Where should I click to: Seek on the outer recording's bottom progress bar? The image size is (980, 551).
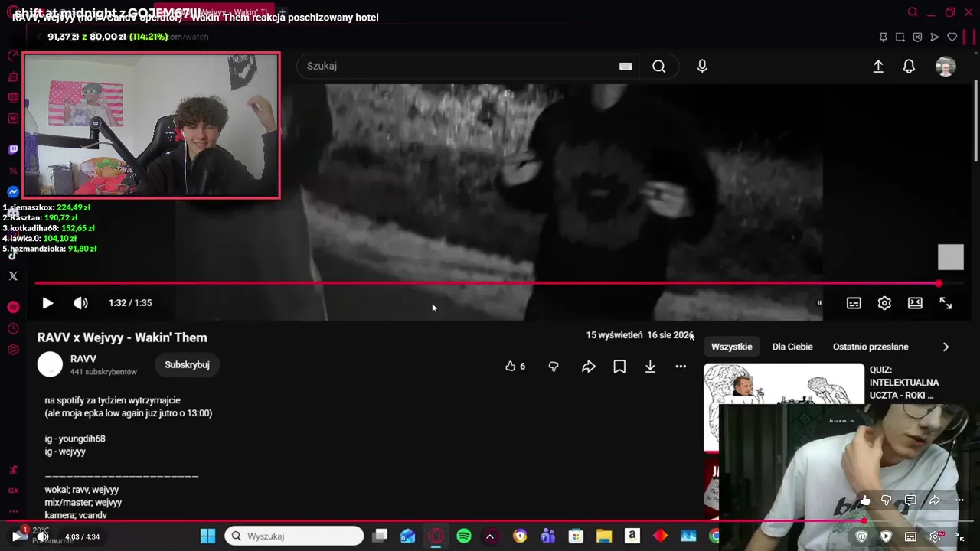pos(490,522)
